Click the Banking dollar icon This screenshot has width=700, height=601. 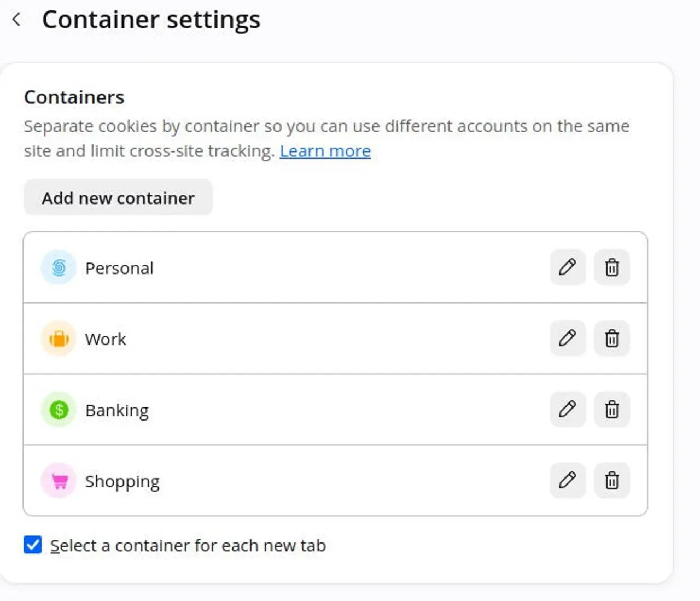point(59,410)
